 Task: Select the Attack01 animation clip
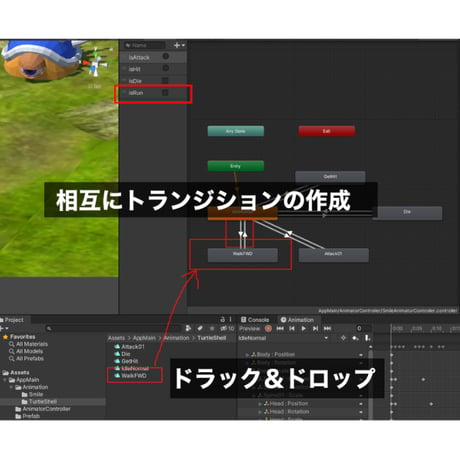click(x=129, y=347)
